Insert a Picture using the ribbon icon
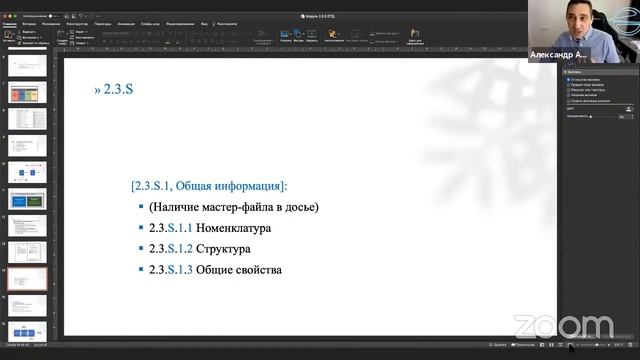The height and width of the screenshot is (360, 640). [284, 34]
